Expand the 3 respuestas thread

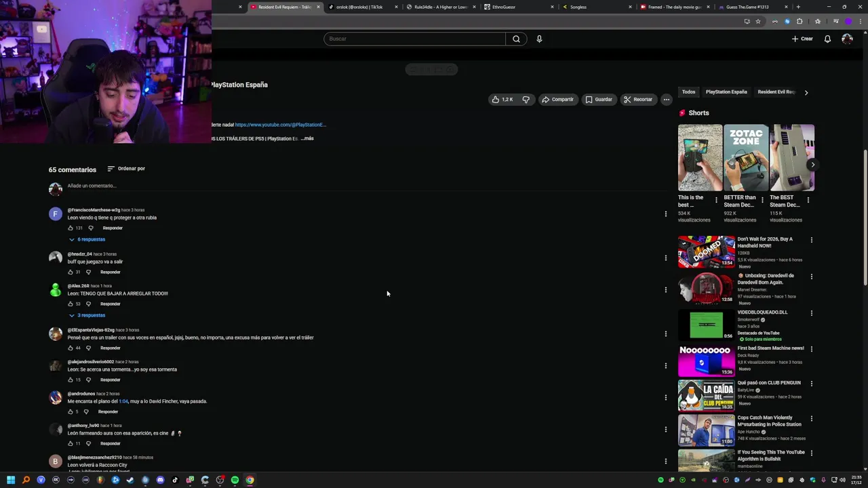[87, 315]
